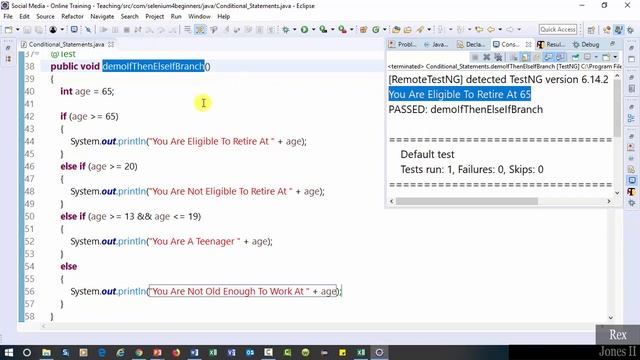
Task: Open the Source menu
Action: pos(45,16)
